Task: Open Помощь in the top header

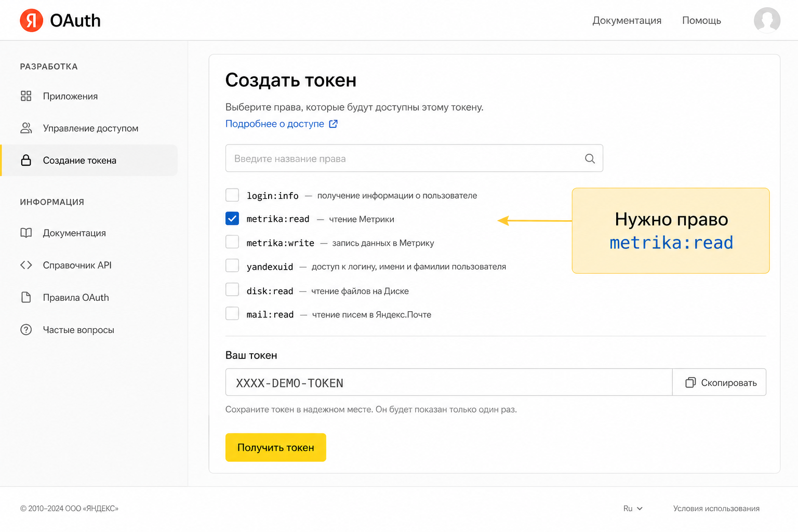Action: click(701, 20)
